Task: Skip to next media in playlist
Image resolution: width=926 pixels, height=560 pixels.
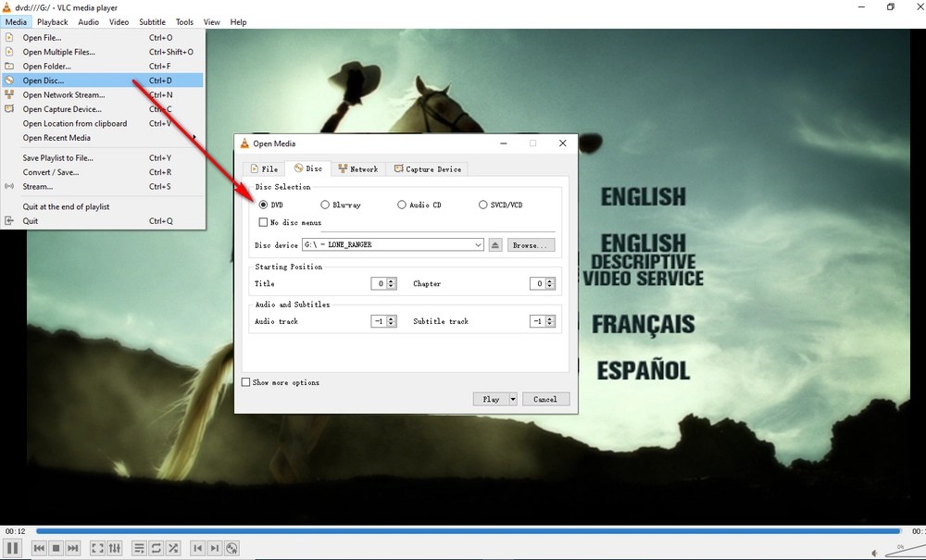Action: pyautogui.click(x=72, y=548)
